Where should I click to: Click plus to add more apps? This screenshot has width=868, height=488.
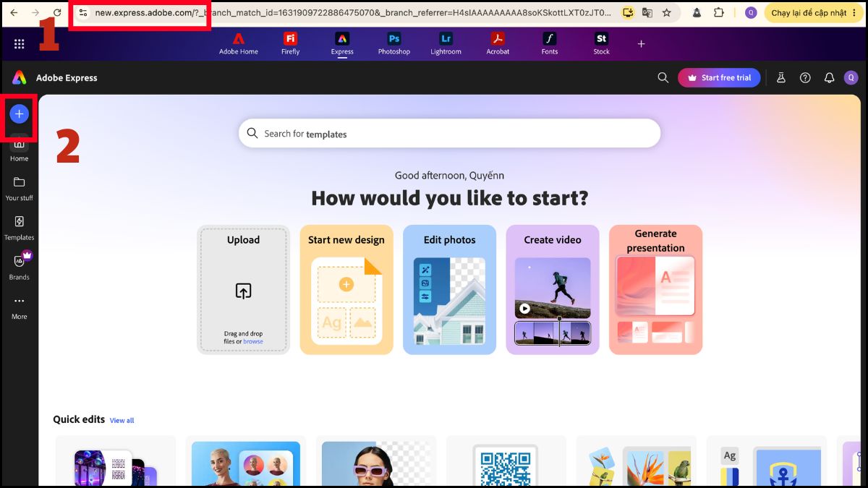coord(641,43)
